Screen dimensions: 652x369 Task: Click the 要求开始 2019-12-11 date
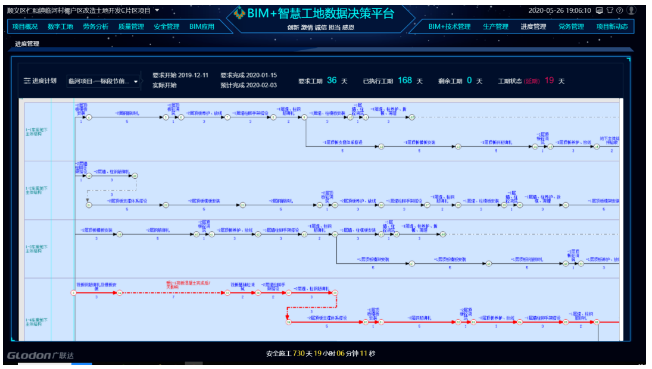(180, 75)
